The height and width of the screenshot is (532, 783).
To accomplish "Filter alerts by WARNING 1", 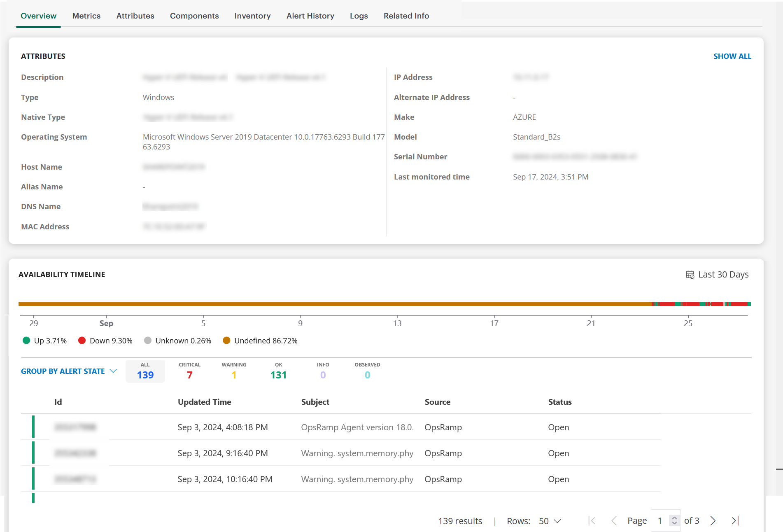I will (234, 371).
